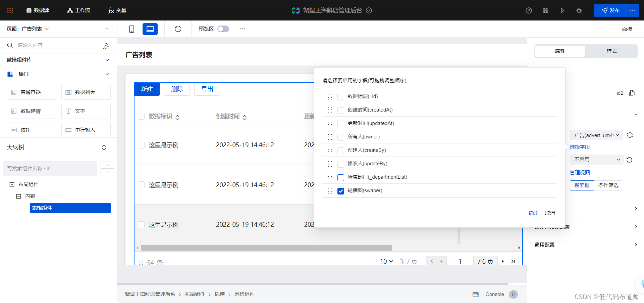
Task: Refresh the canvas preview
Action: tap(178, 29)
